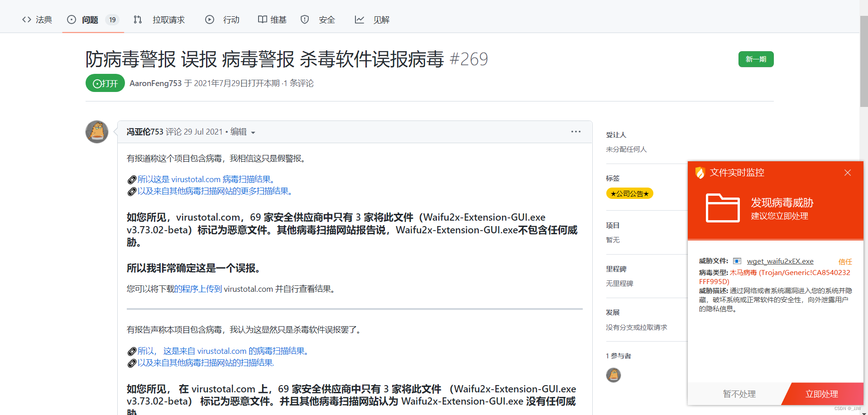The image size is (868, 415).
Task: Expand the 编辑 edit history dropdown
Action: 243,132
